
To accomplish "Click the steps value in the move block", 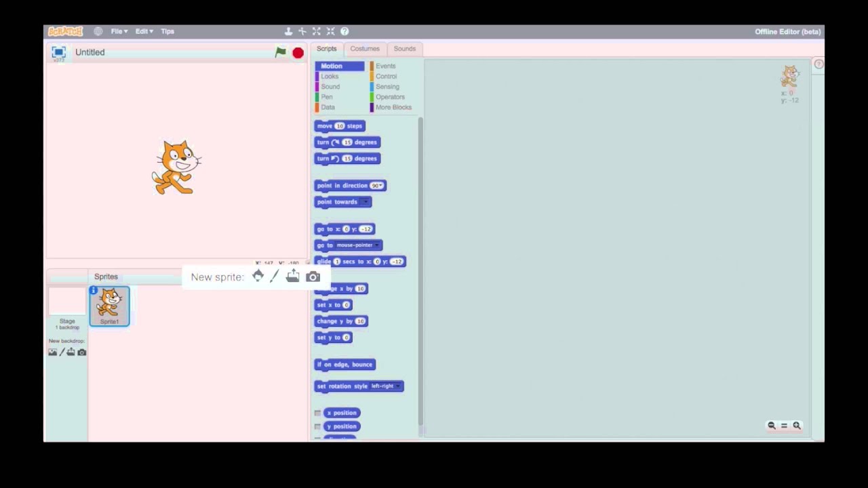I will coord(339,126).
